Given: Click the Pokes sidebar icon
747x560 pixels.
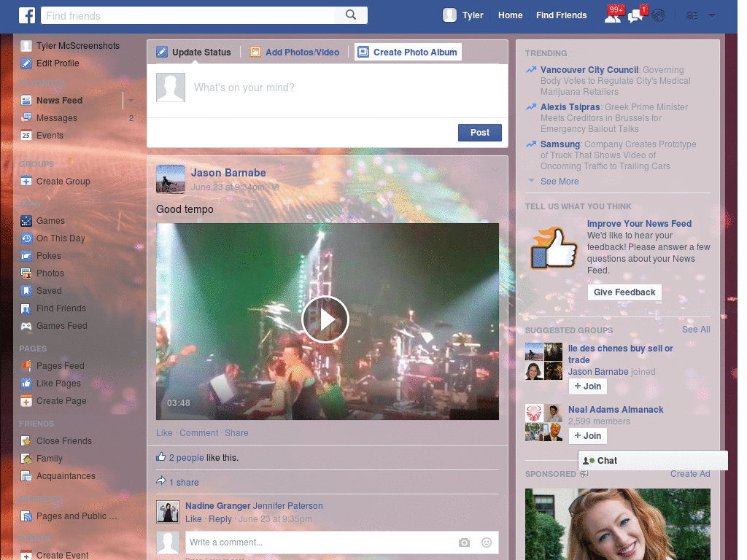Looking at the screenshot, I should tap(26, 256).
